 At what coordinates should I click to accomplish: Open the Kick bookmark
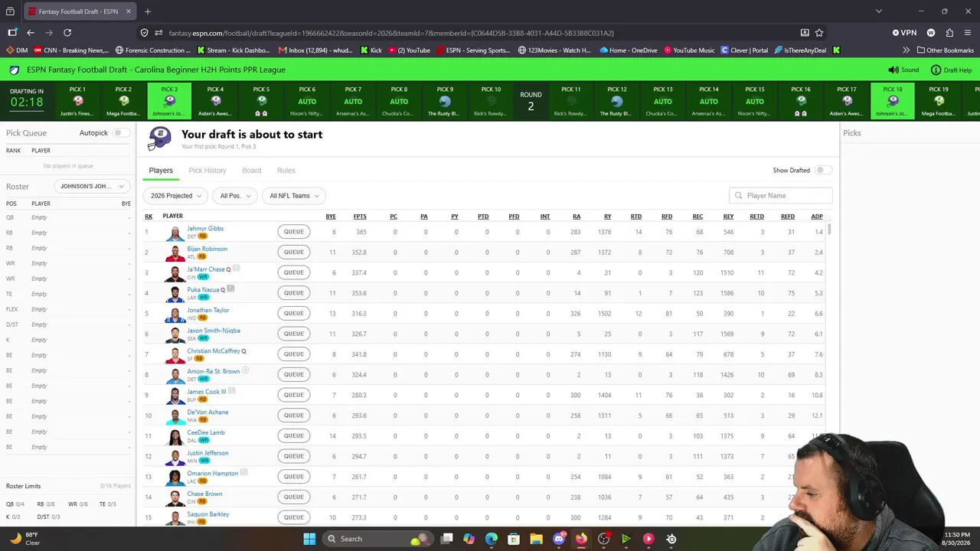pyautogui.click(x=371, y=51)
